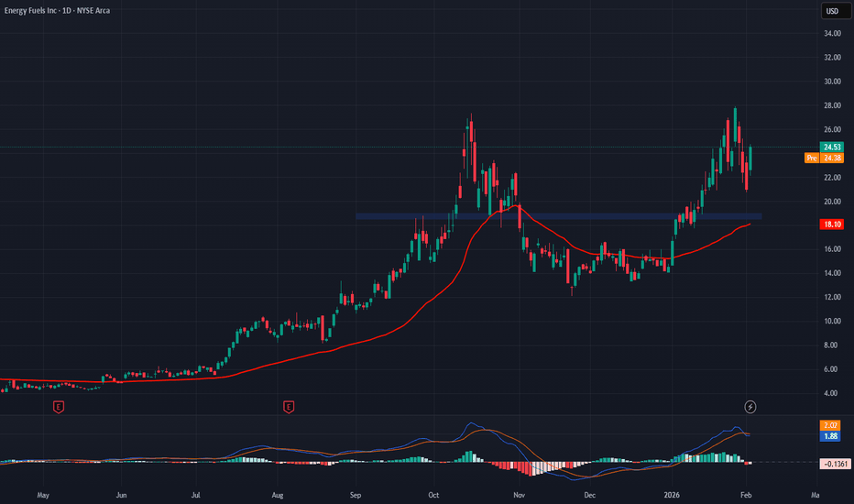Click the -0.1361 histogram value label
The image size is (854, 504).
coord(835,464)
